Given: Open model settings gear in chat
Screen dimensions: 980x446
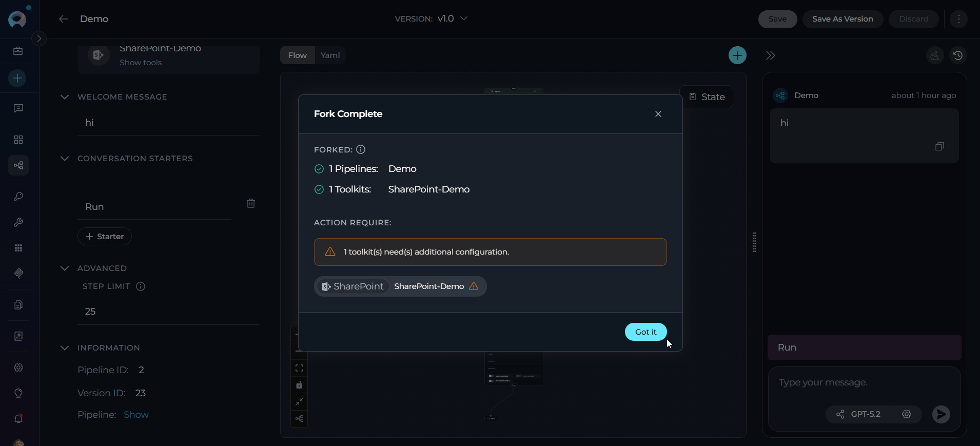Looking at the screenshot, I should point(907,414).
